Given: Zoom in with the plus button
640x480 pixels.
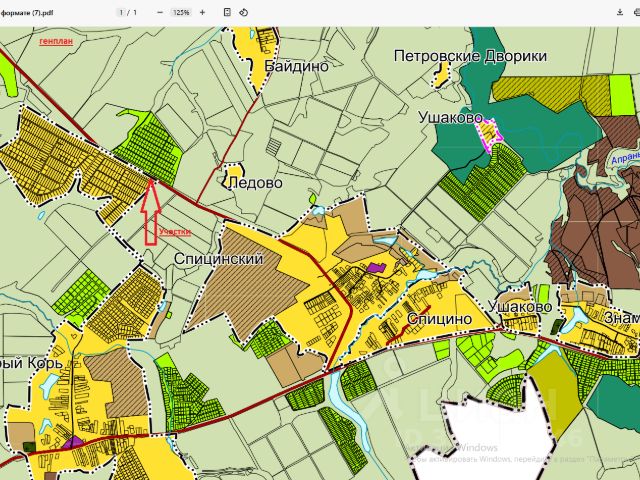Looking at the screenshot, I should pyautogui.click(x=202, y=13).
